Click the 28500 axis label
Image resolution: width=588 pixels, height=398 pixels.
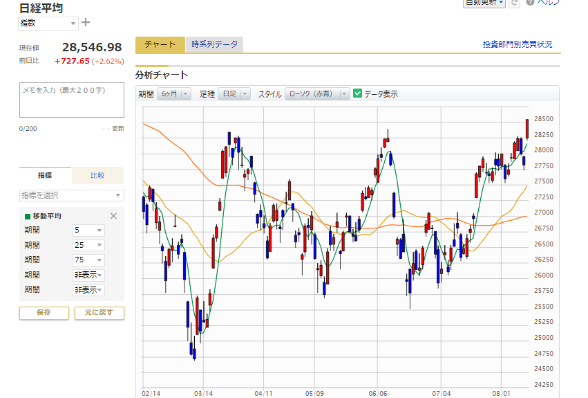pos(544,119)
